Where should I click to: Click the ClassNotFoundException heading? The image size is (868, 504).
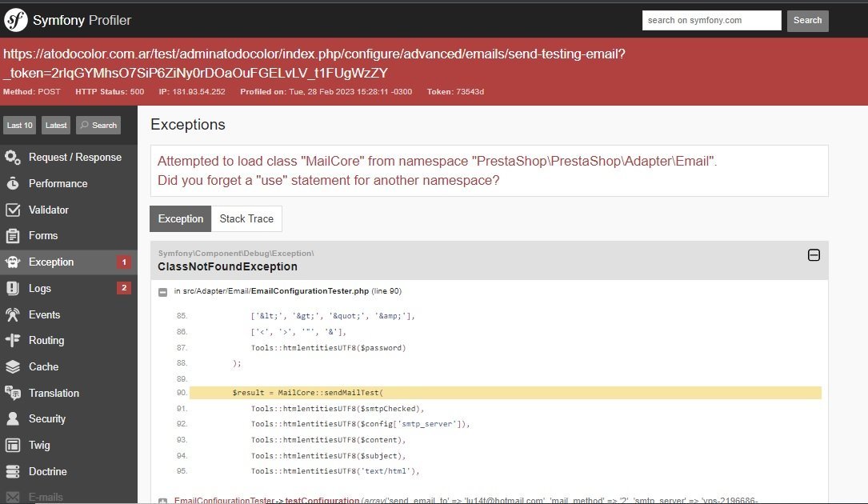(227, 266)
